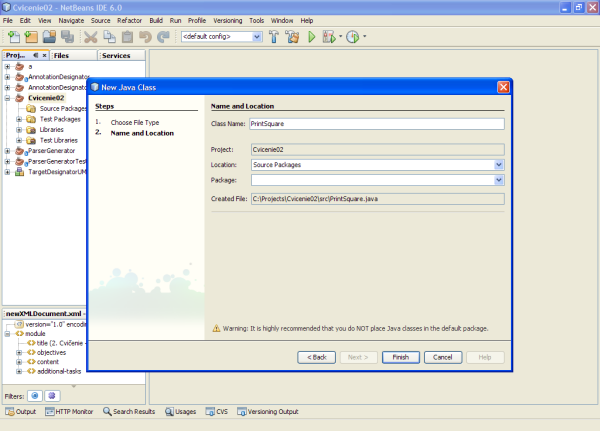Click the Redo arrow icon
600x431 pixels.
click(x=163, y=37)
